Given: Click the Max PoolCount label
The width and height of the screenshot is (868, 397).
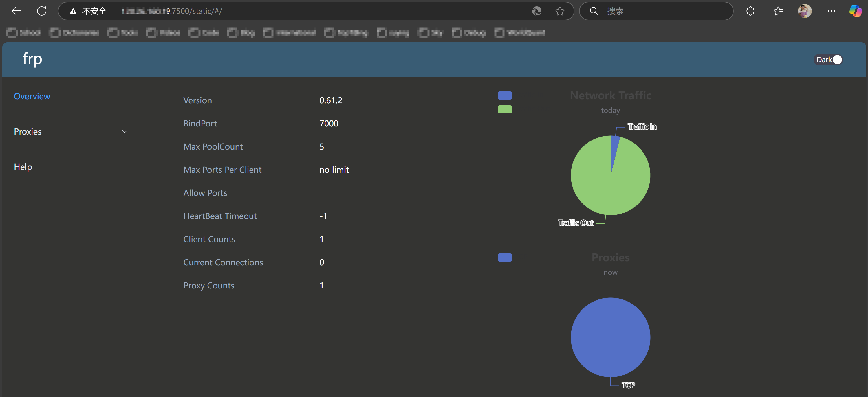Looking at the screenshot, I should click(213, 147).
